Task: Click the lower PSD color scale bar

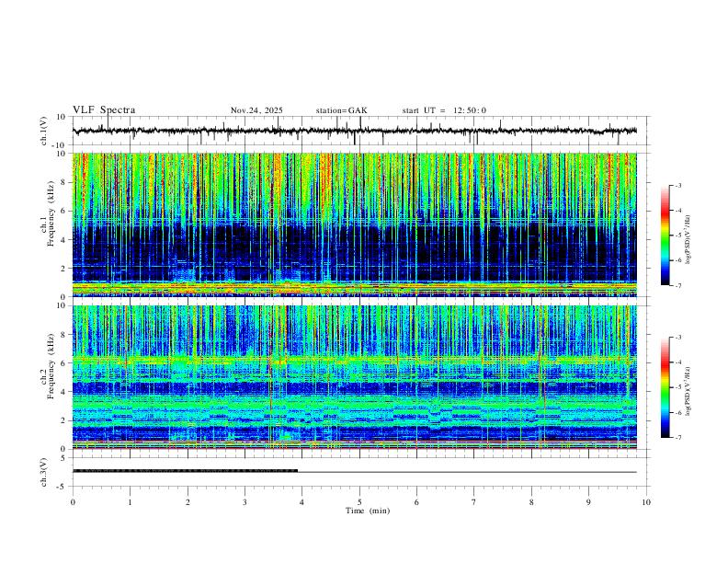Action: tap(665, 387)
